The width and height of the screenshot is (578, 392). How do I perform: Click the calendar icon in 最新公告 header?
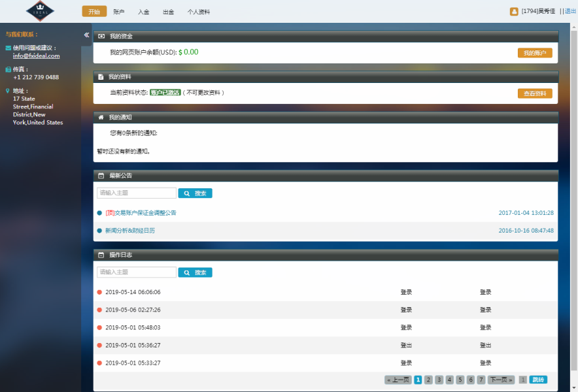pyautogui.click(x=101, y=176)
